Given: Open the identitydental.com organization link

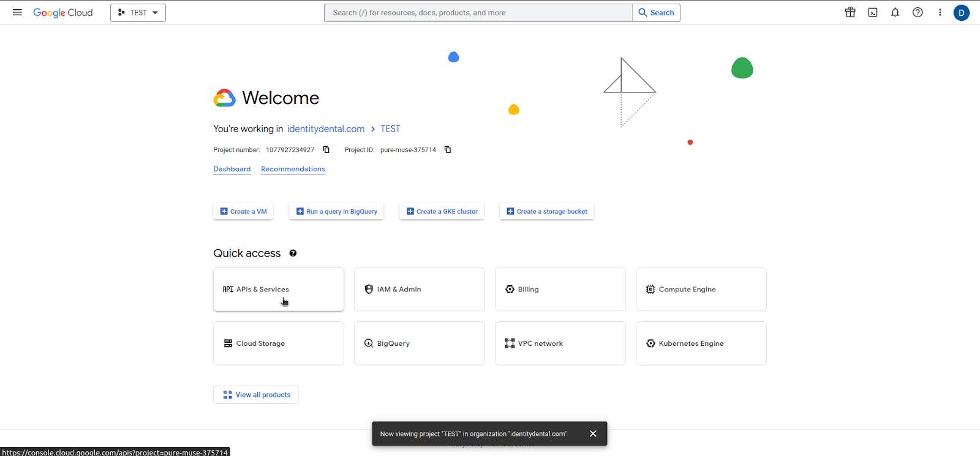Looking at the screenshot, I should [326, 129].
